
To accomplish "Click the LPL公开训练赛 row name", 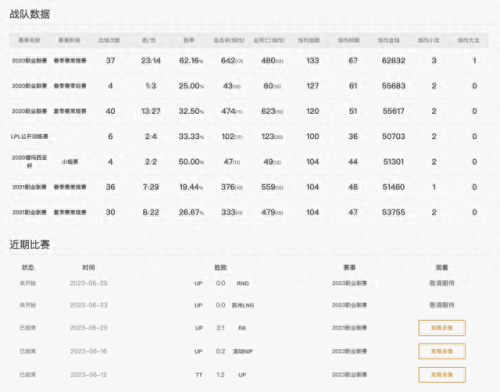I will point(29,137).
